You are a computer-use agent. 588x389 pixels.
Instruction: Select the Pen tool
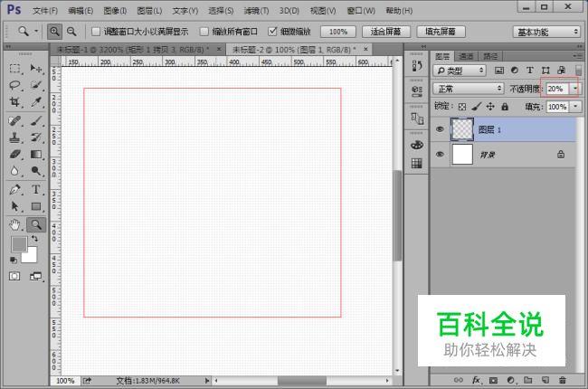14,189
